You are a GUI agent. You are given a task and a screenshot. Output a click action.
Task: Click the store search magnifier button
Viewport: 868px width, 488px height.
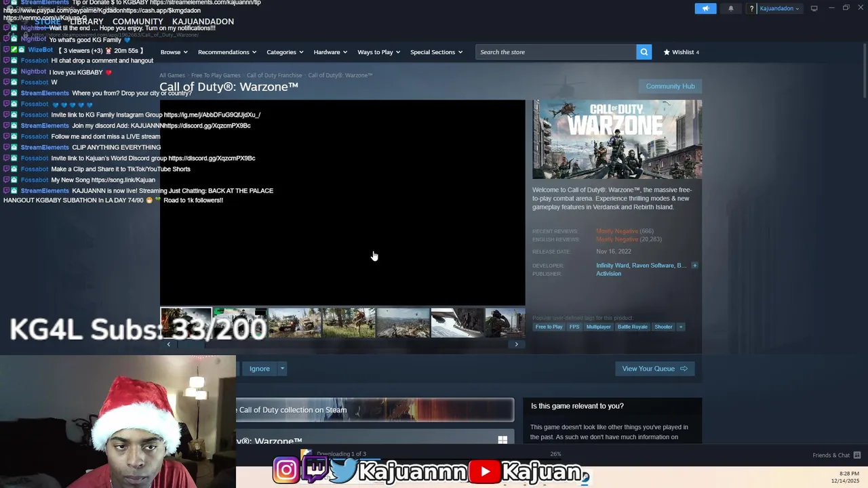[x=644, y=52]
